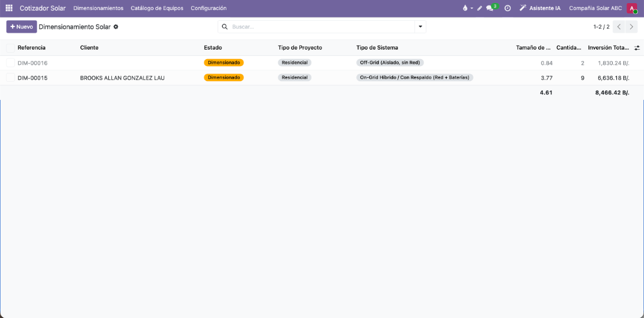Launch the Asistente IA magic wand

(x=523, y=8)
